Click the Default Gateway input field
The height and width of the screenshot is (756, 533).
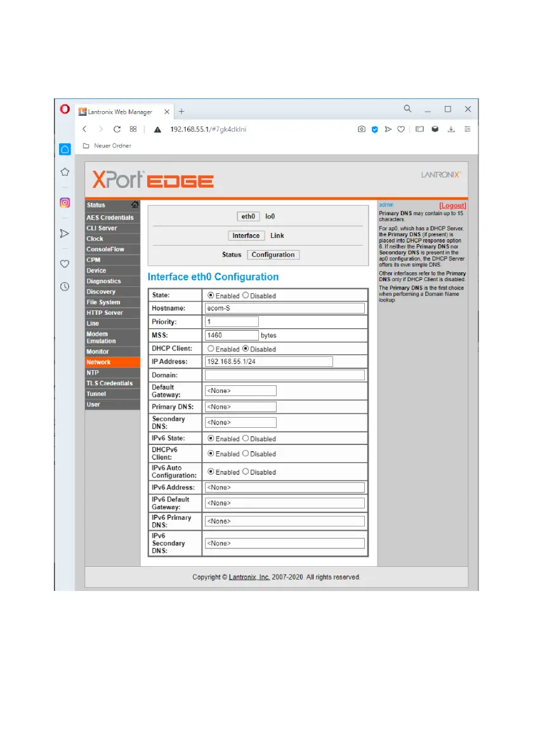tap(241, 390)
